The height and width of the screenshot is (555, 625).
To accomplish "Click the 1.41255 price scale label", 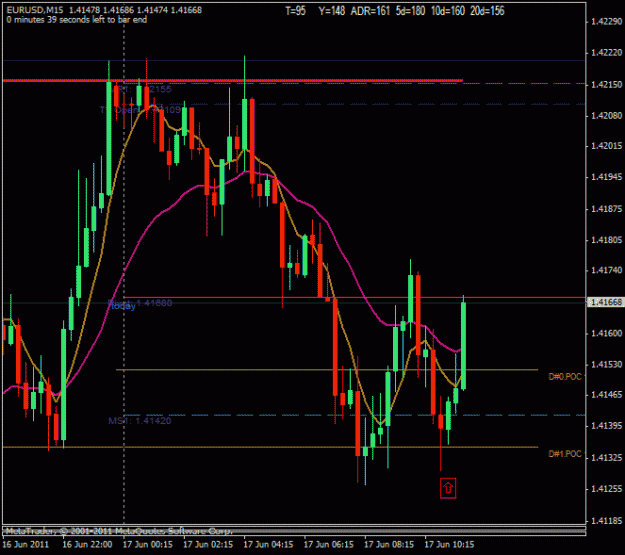I will [x=606, y=488].
